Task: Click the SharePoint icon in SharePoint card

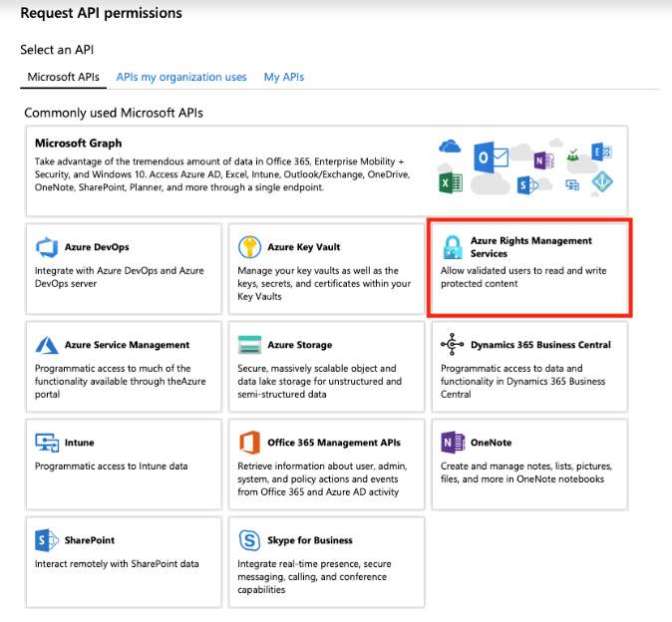Action: coord(47,540)
